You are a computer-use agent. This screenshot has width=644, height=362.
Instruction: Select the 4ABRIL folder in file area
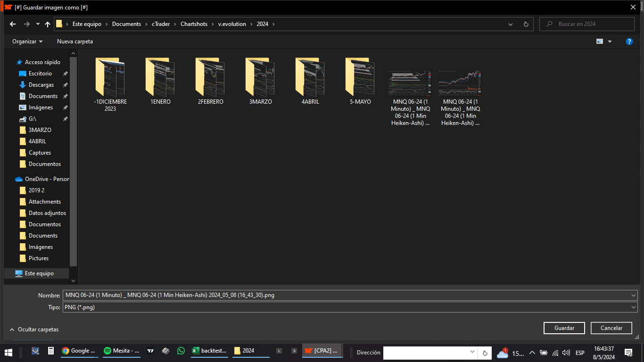[310, 81]
